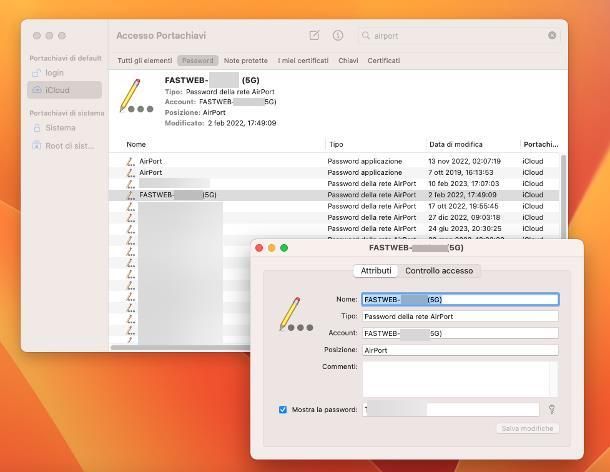This screenshot has width=610, height=472.
Task: Uncheck the Mostra la password checkbox
Action: pos(283,409)
